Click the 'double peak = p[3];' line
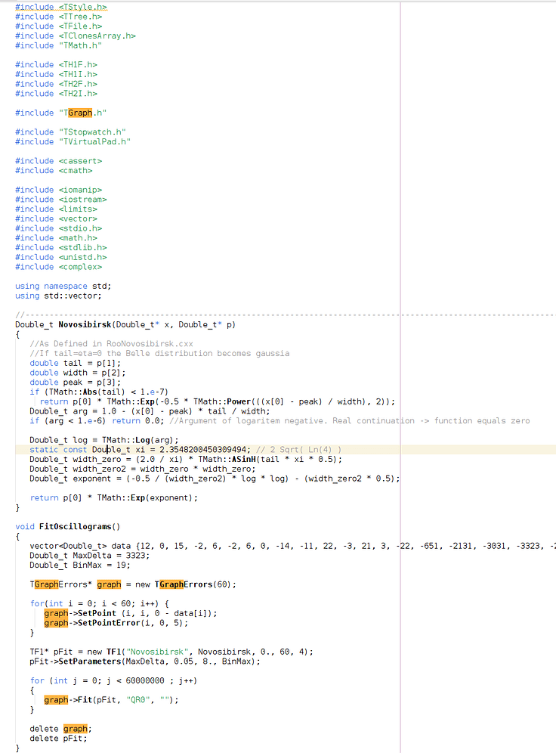Viewport: 556px width, 756px height. [75, 383]
